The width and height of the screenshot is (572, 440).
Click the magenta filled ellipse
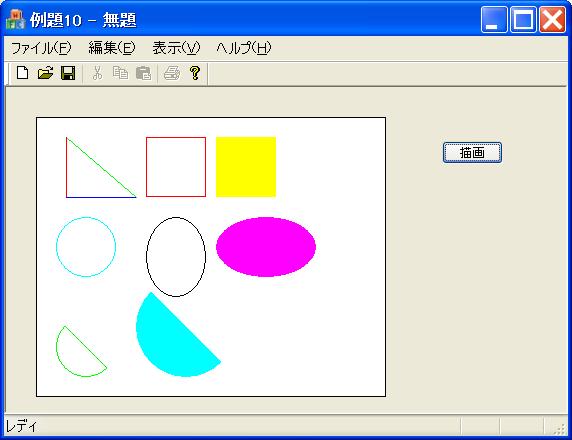[266, 247]
